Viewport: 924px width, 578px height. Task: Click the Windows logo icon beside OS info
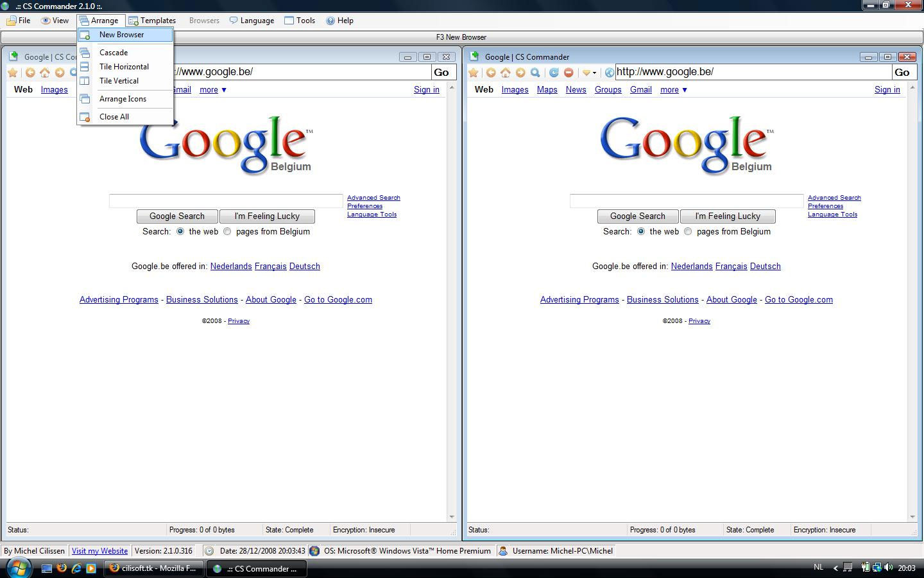pos(314,550)
